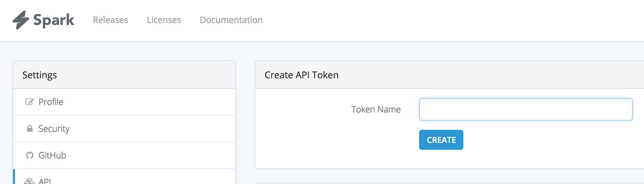644x184 pixels.
Task: Go to the Licenses page
Action: (164, 20)
